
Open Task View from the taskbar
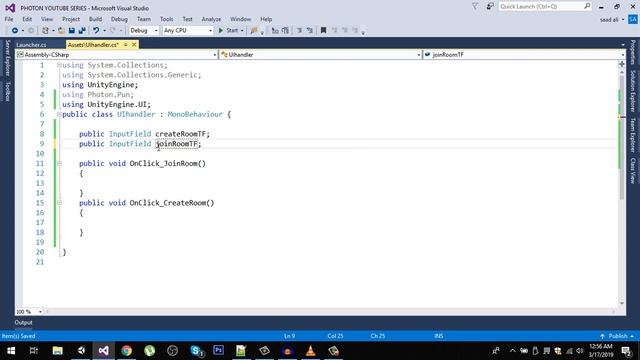point(34,351)
